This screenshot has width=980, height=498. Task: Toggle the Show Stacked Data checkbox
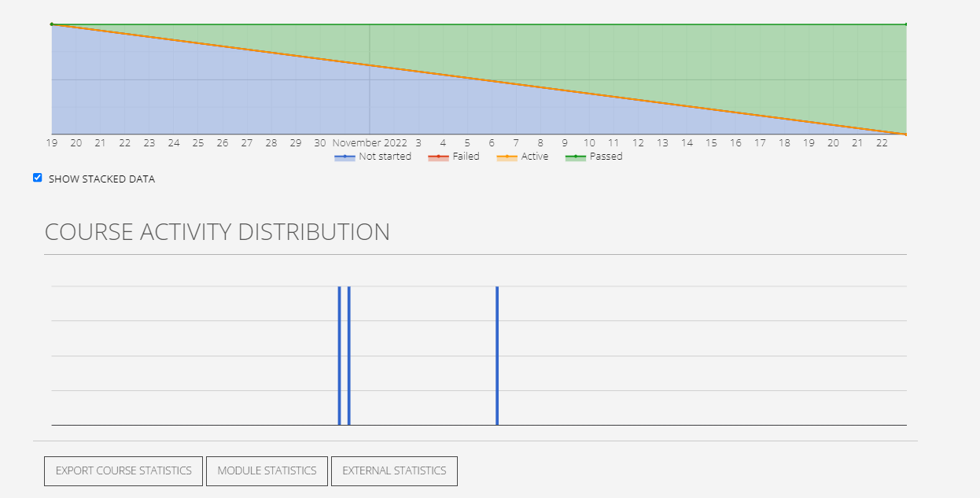(38, 178)
